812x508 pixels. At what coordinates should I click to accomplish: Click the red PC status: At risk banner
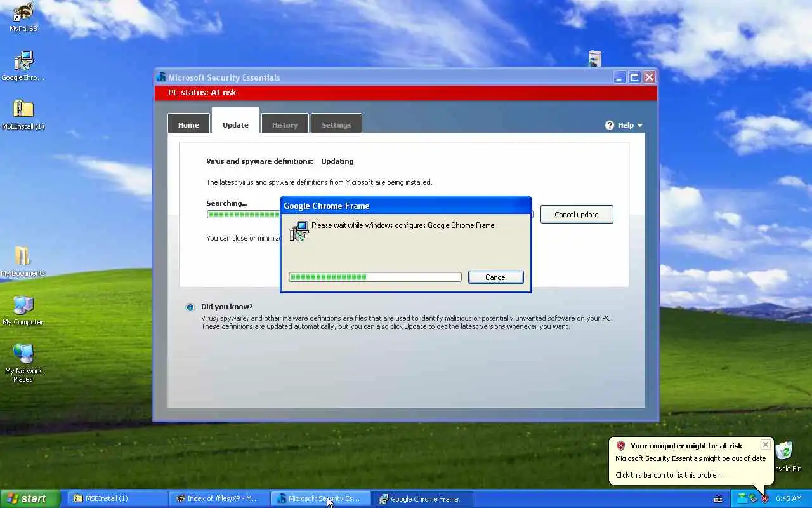click(406, 93)
